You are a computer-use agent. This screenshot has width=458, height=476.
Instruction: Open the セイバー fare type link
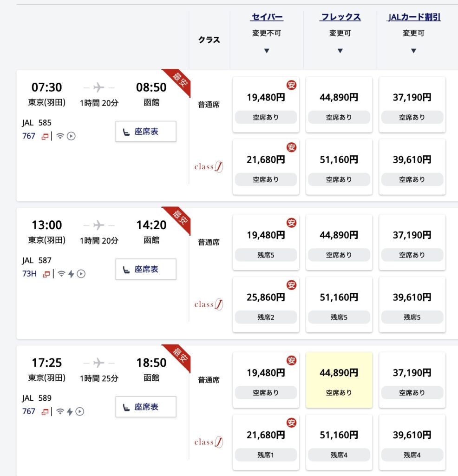[267, 17]
